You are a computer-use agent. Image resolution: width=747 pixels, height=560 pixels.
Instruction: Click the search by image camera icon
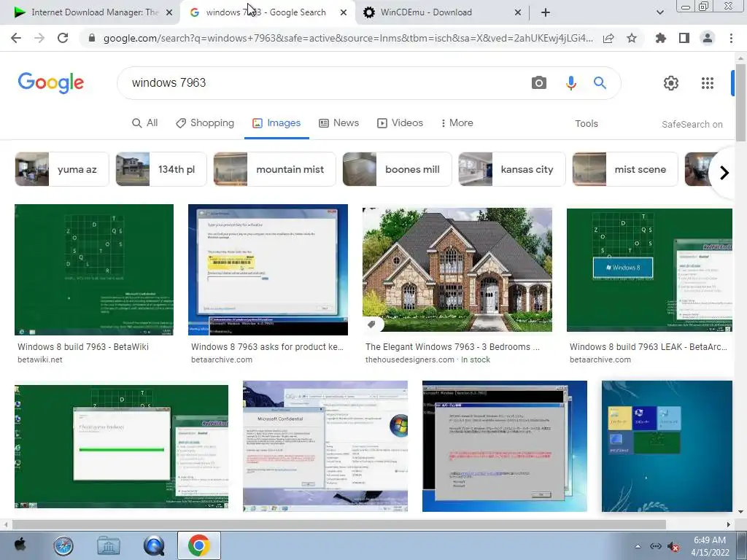click(539, 83)
